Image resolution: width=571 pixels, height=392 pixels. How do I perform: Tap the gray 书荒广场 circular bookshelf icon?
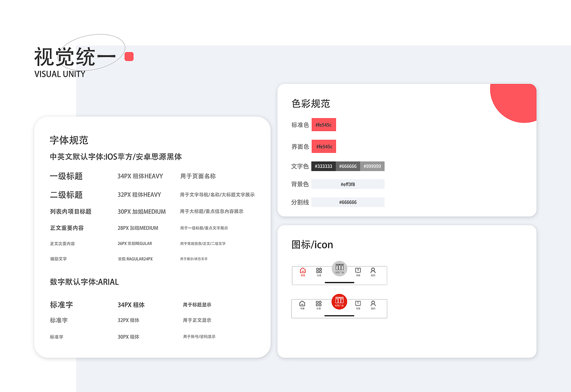pyautogui.click(x=339, y=268)
